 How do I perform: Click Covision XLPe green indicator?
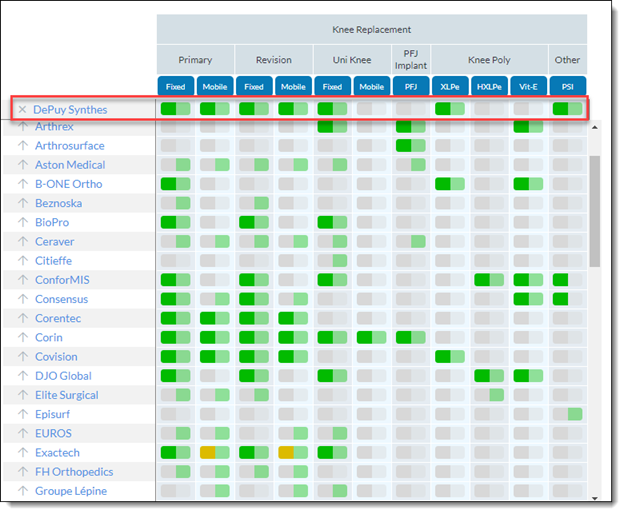[x=450, y=356]
